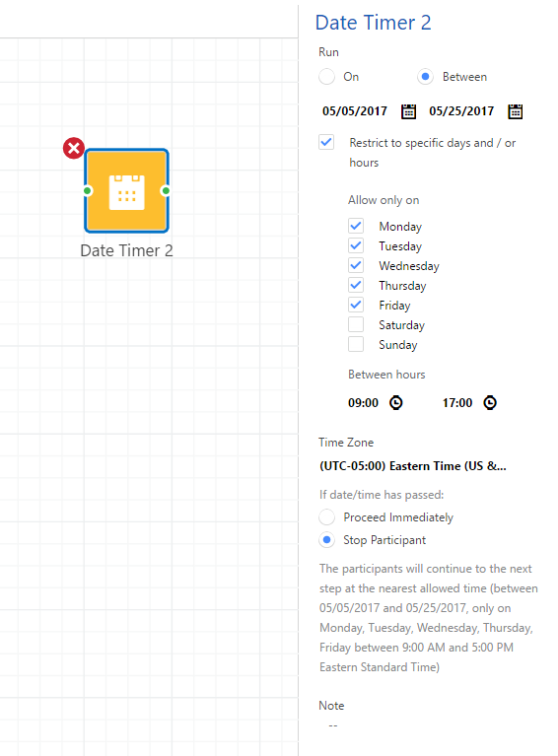Viewport: 558px width, 756px height.
Task: Uncheck Restrict to specific days and hours
Action: point(326,142)
